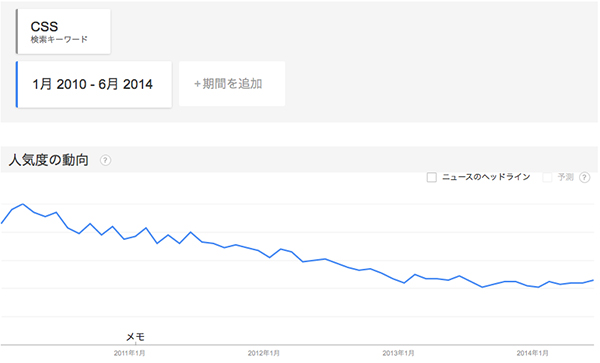This screenshot has height=363, width=600.
Task: Click 検索キーワード label under CSS
Action: pos(59,39)
